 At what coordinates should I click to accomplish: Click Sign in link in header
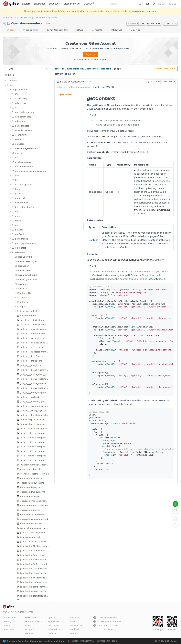162,4
